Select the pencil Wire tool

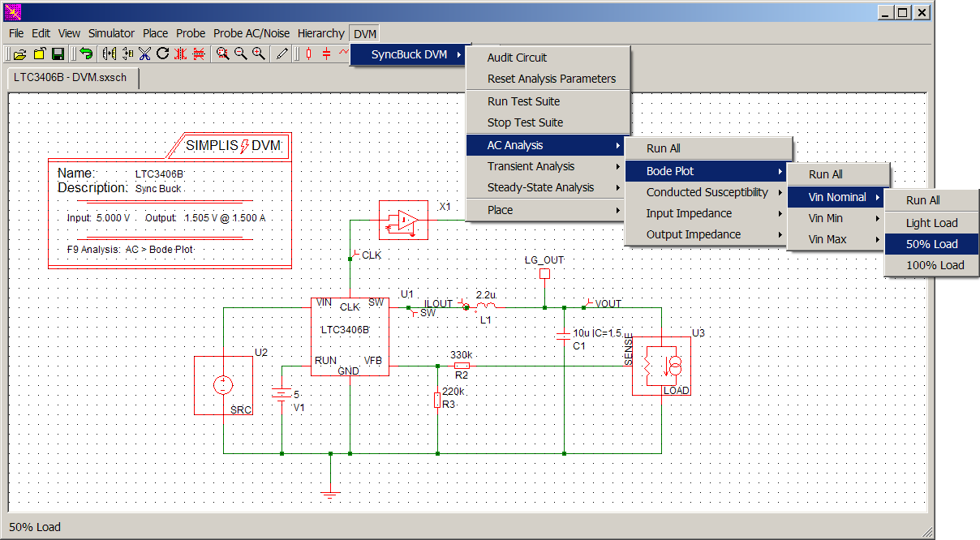(x=282, y=54)
